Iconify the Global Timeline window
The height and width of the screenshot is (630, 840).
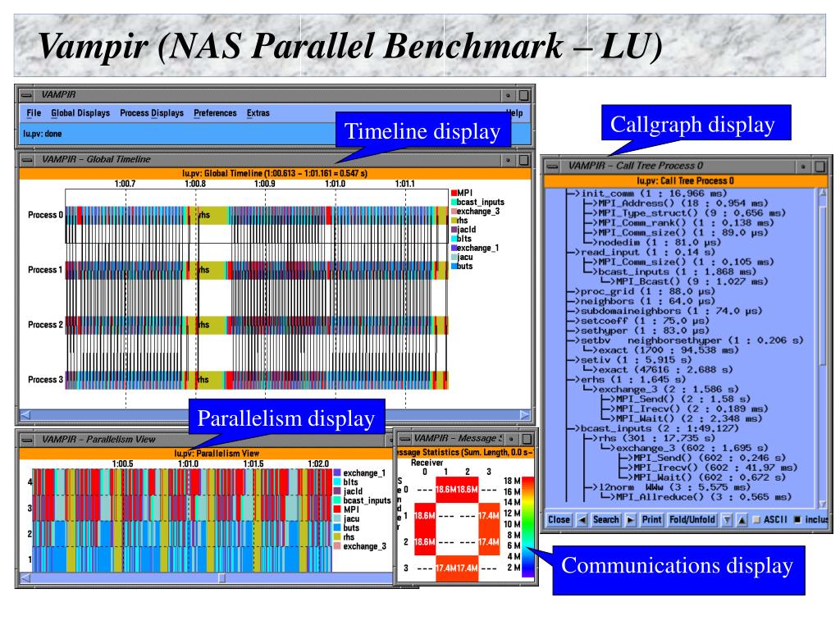508,160
